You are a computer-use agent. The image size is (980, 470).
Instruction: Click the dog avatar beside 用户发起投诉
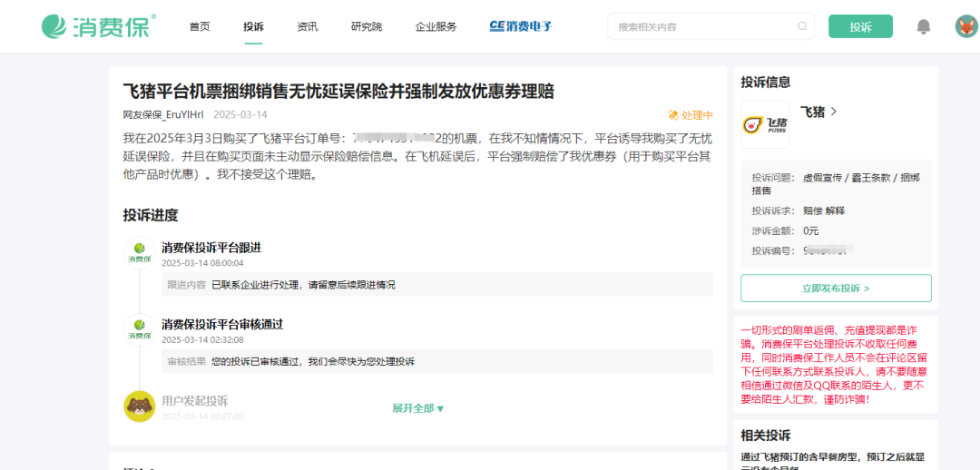click(x=140, y=406)
